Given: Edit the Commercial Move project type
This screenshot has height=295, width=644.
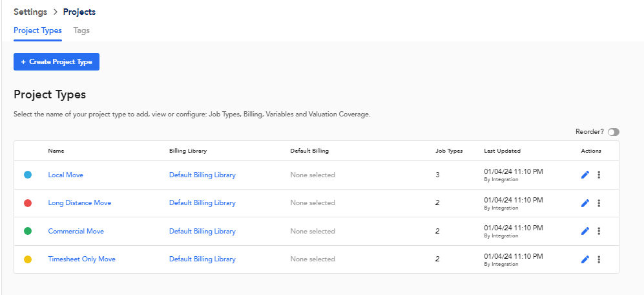Looking at the screenshot, I should (585, 231).
